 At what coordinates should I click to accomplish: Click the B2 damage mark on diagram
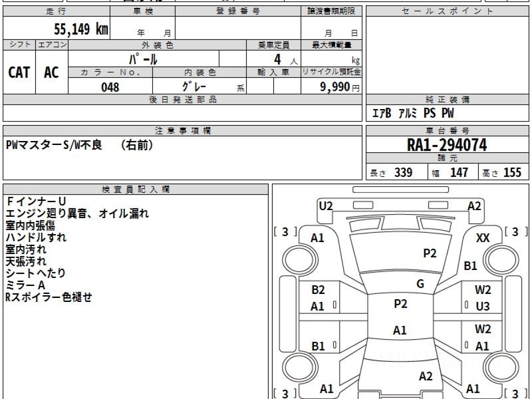pos(318,290)
